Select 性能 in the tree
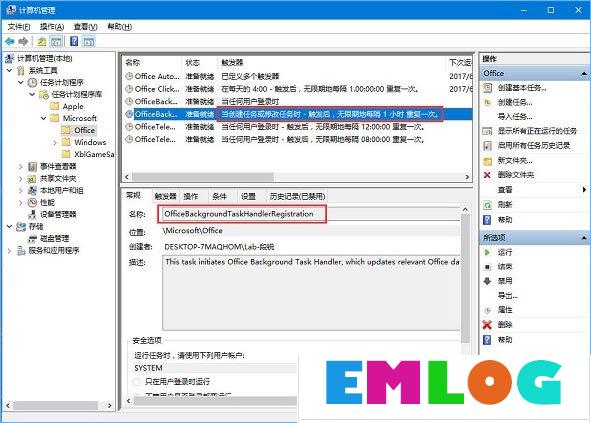This screenshot has width=591, height=423. coord(47,202)
